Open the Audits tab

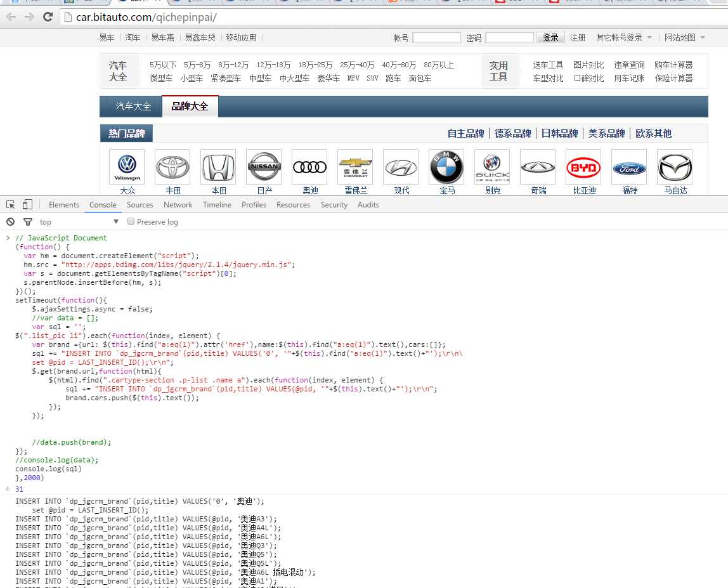pyautogui.click(x=368, y=205)
